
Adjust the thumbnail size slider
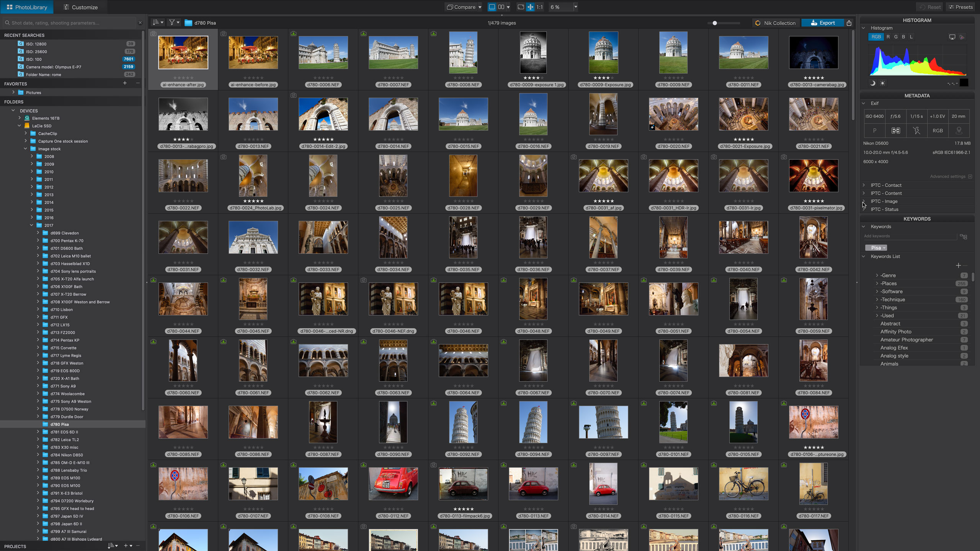pos(714,23)
